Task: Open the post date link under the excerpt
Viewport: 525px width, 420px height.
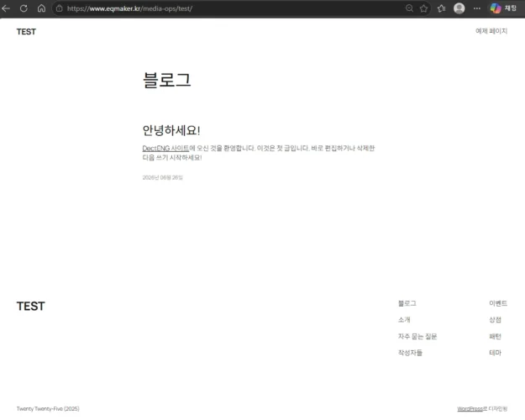Action: [x=162, y=177]
